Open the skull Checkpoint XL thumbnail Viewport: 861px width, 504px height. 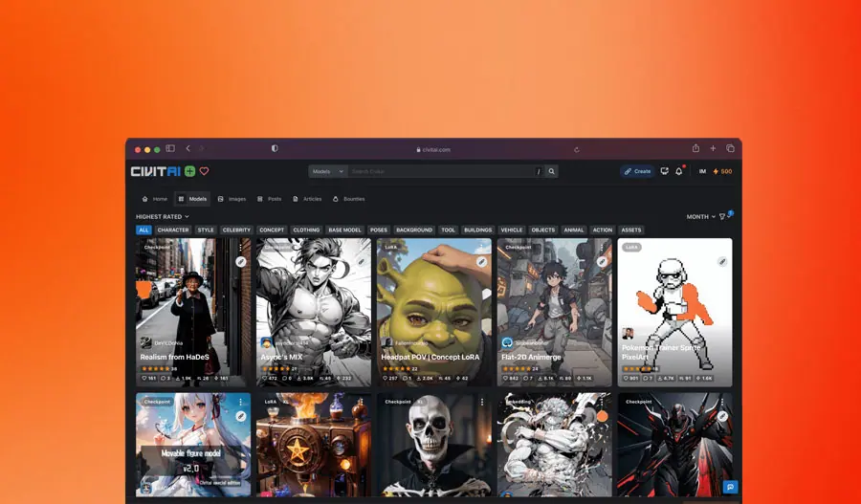click(433, 444)
